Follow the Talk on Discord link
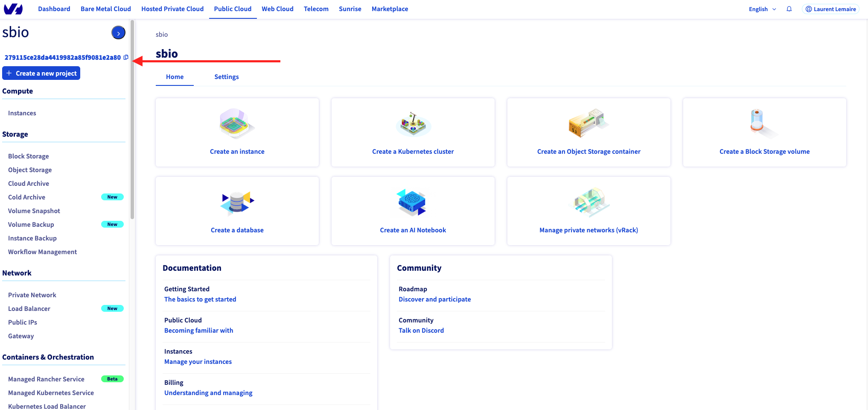 click(x=421, y=330)
